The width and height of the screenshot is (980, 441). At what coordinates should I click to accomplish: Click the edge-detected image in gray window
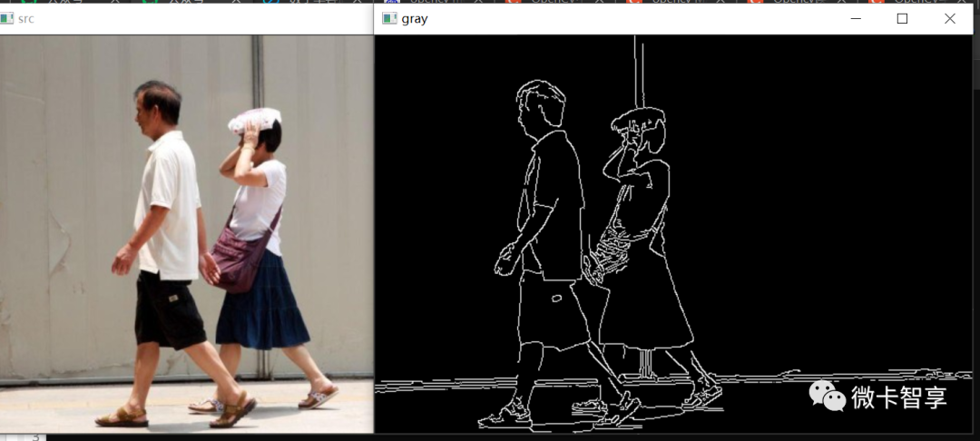click(673, 233)
